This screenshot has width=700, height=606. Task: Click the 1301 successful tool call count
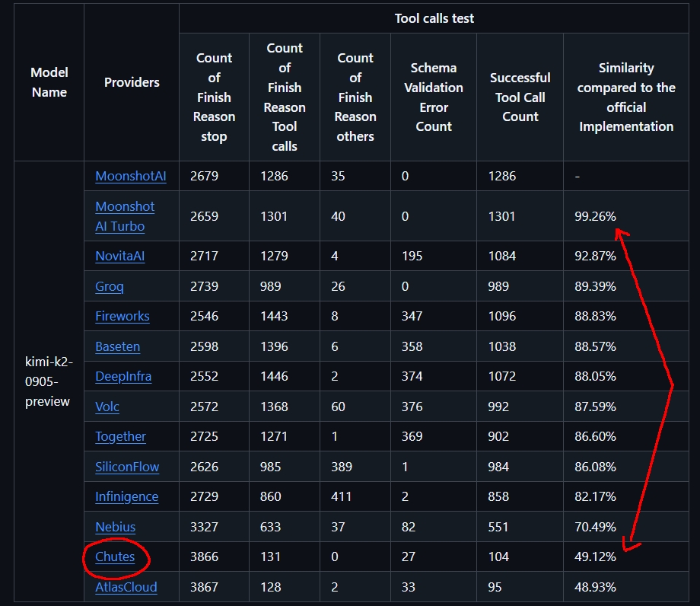pos(501,216)
